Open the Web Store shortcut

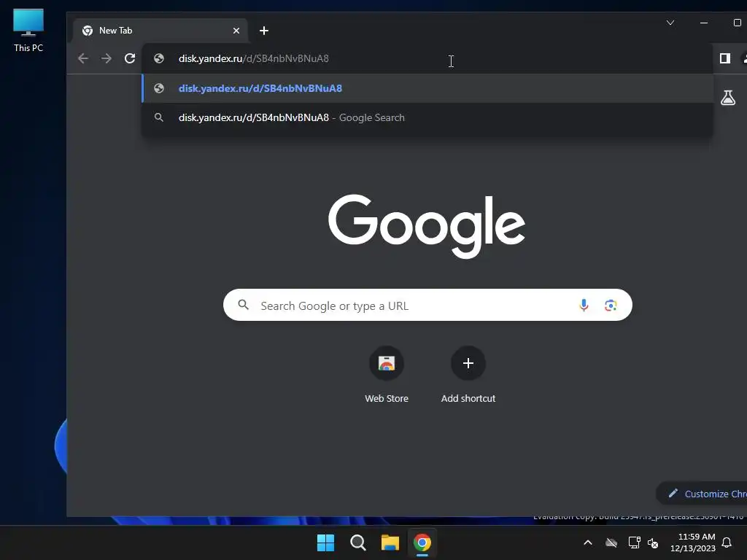click(387, 376)
